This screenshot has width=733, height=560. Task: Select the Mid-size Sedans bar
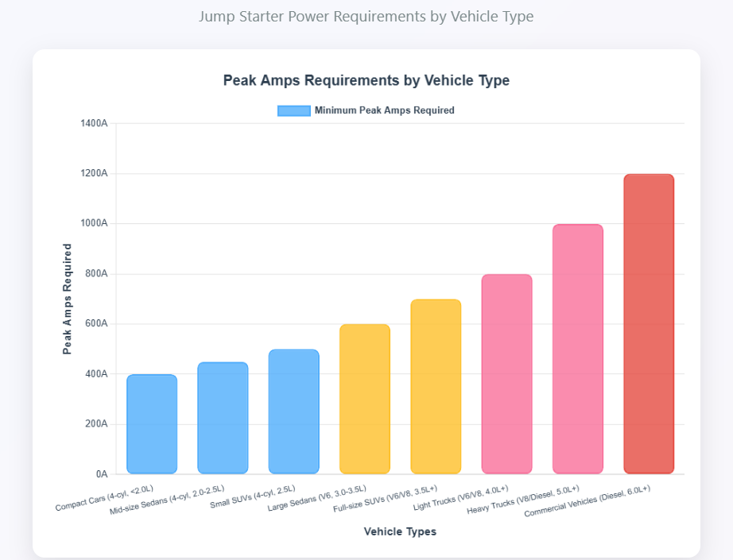pos(223,418)
